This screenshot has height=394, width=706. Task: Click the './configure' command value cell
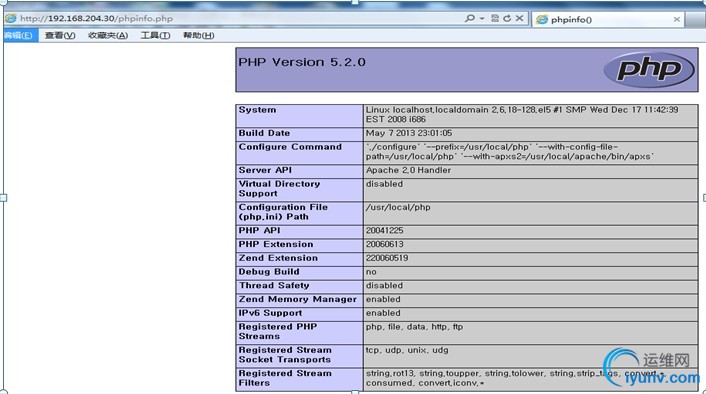coord(530,153)
